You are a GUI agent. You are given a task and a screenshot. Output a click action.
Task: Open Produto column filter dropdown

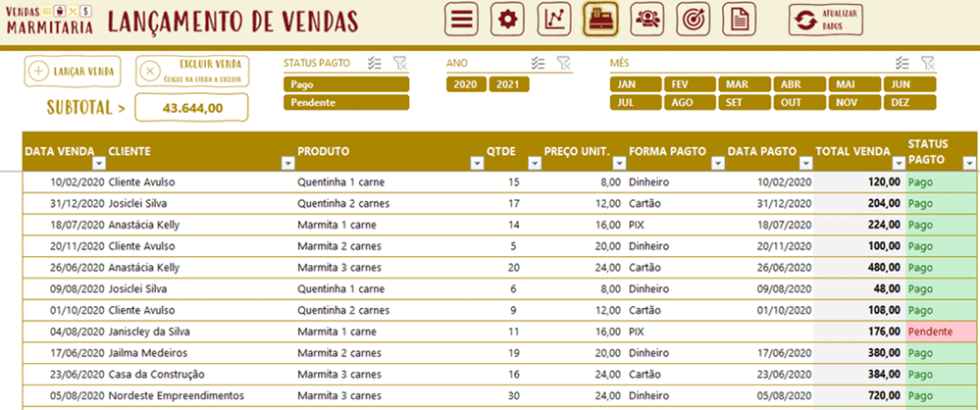(477, 164)
